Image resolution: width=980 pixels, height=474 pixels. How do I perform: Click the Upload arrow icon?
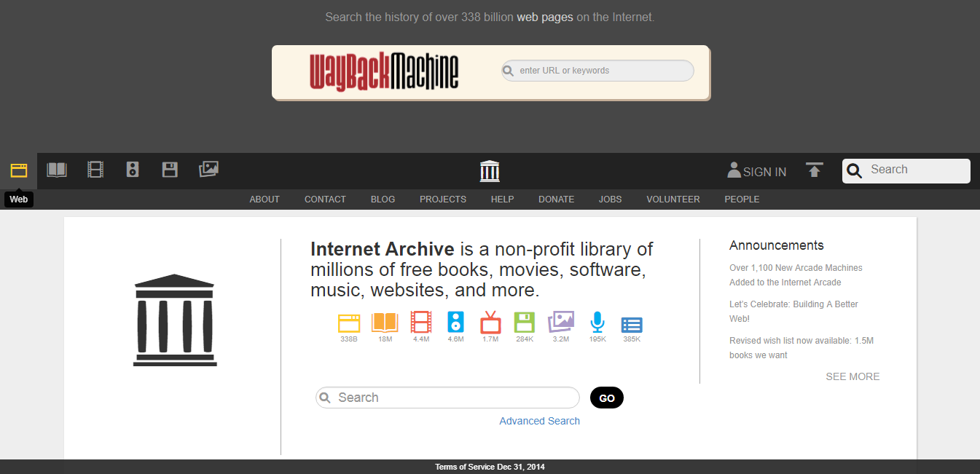[814, 170]
